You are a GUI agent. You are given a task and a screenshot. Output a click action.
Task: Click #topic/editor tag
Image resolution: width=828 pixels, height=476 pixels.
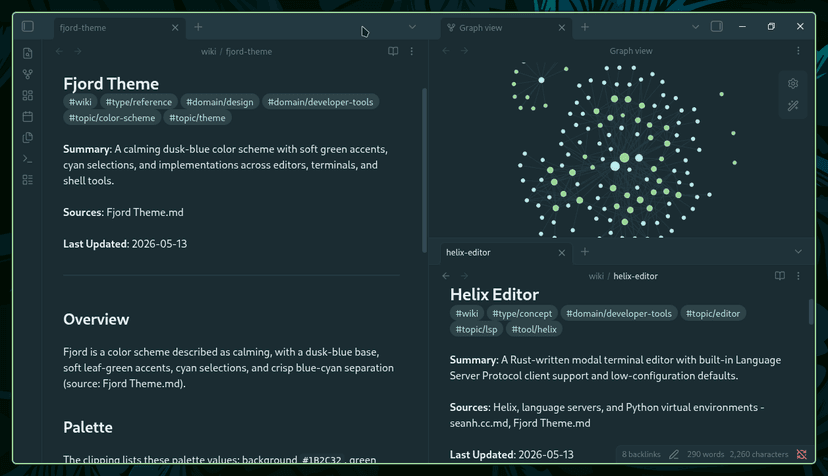tap(713, 313)
